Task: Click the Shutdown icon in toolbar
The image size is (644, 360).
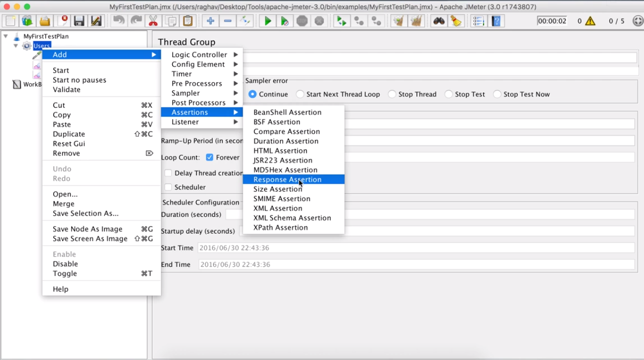Action: (319, 21)
